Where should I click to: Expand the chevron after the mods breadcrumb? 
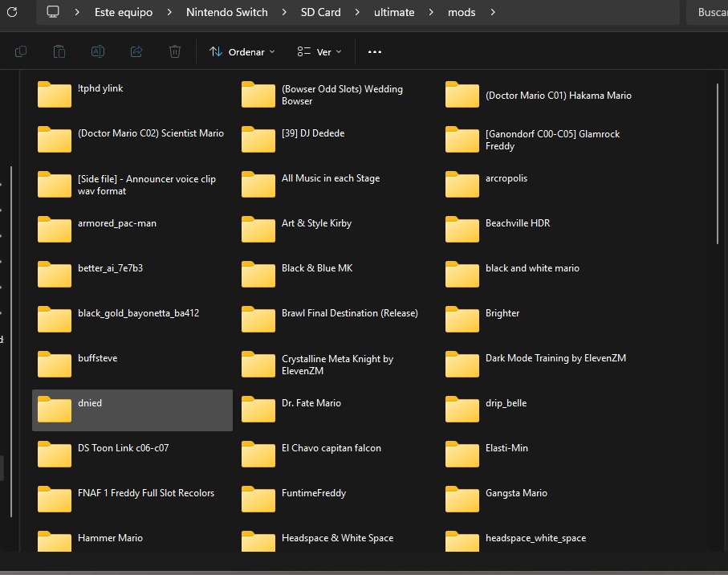492,12
